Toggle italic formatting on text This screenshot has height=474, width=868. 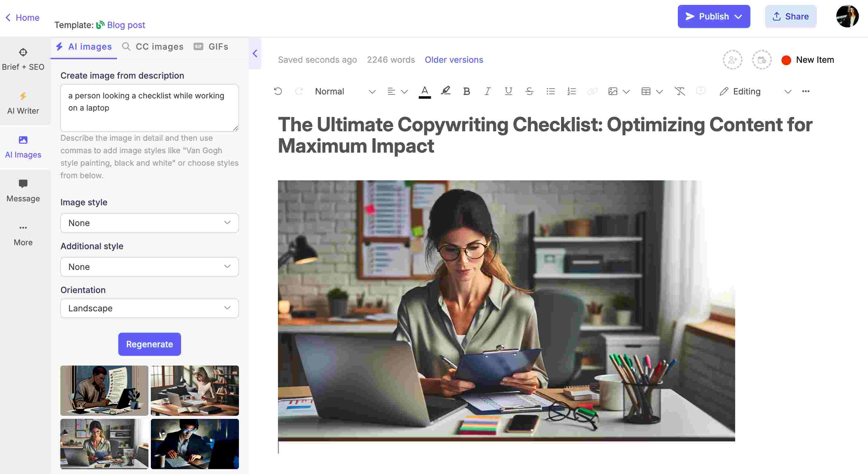pos(487,91)
